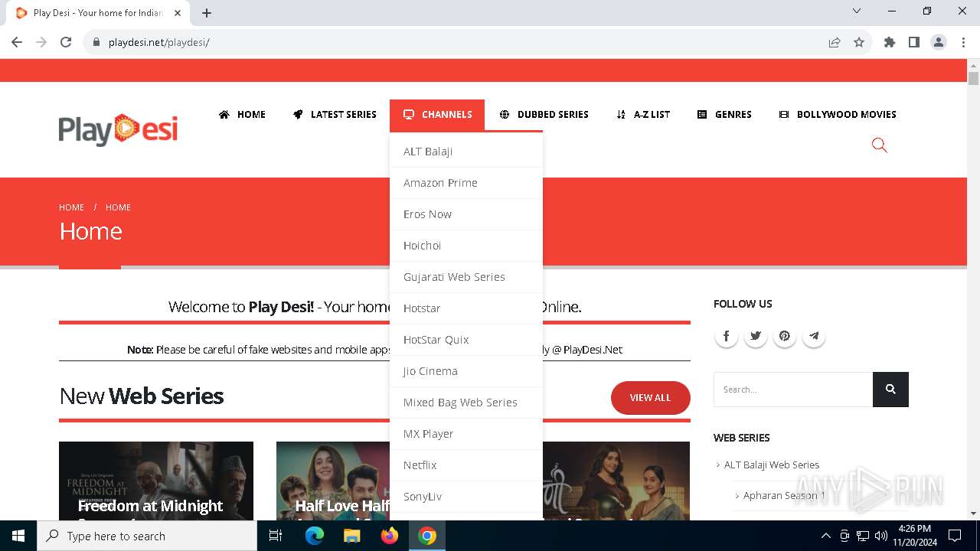Select HotStar Quix from the channels list
The image size is (980, 551).
pos(466,340)
